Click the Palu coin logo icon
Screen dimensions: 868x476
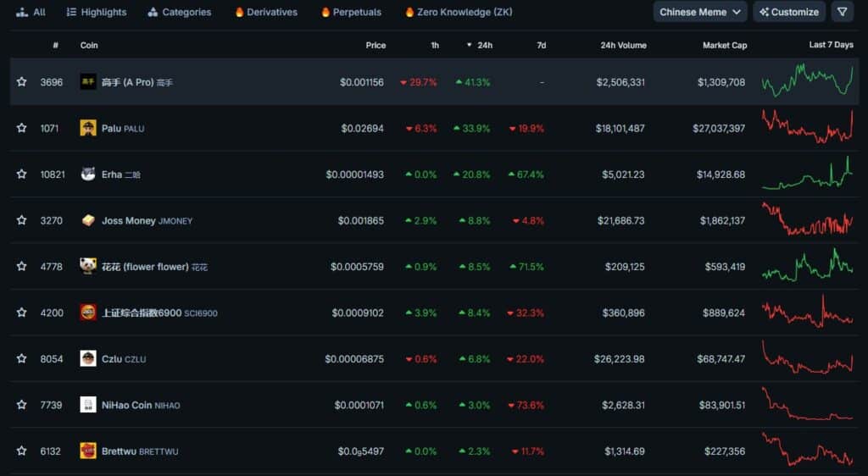click(x=88, y=128)
